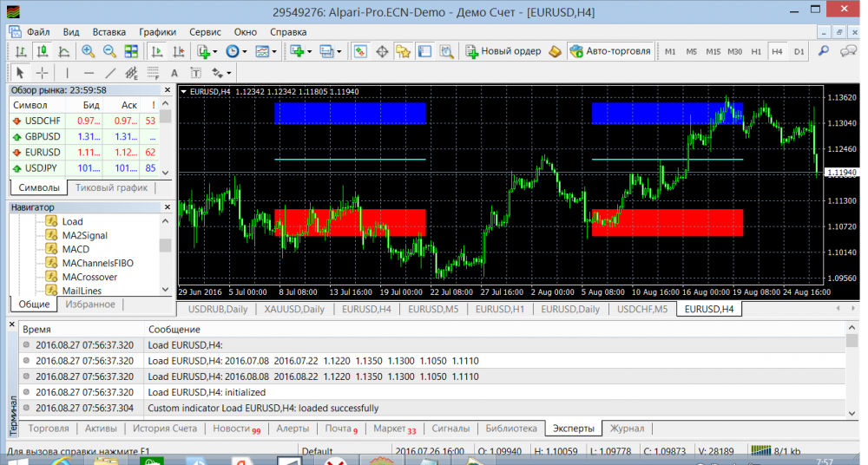Click the connection status 8/1 kb indicator

[776, 450]
